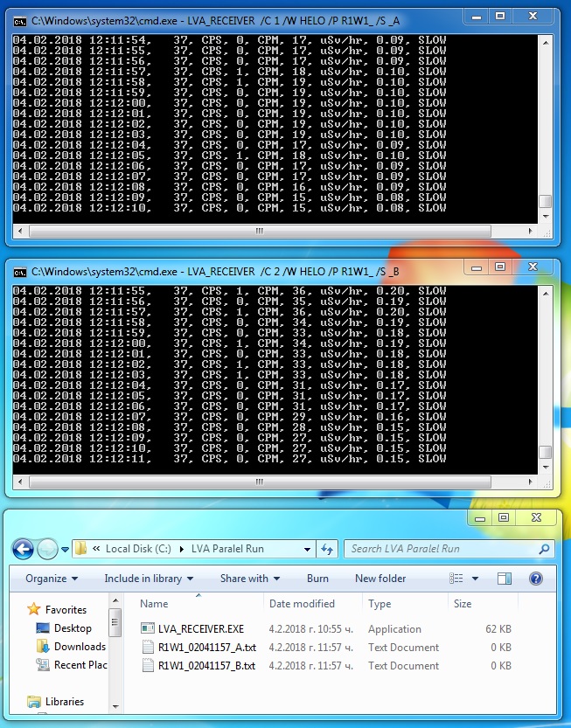This screenshot has height=728, width=571.
Task: Open Include in library menu
Action: (149, 579)
